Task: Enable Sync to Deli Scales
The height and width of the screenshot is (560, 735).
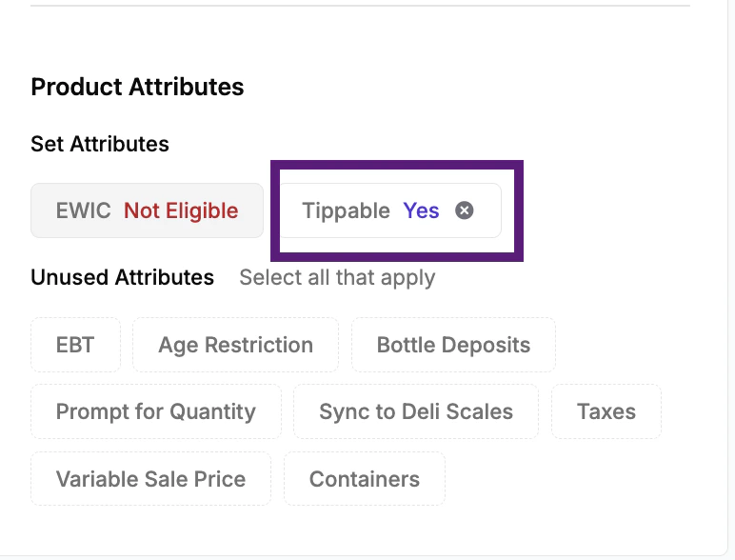Action: point(416,411)
